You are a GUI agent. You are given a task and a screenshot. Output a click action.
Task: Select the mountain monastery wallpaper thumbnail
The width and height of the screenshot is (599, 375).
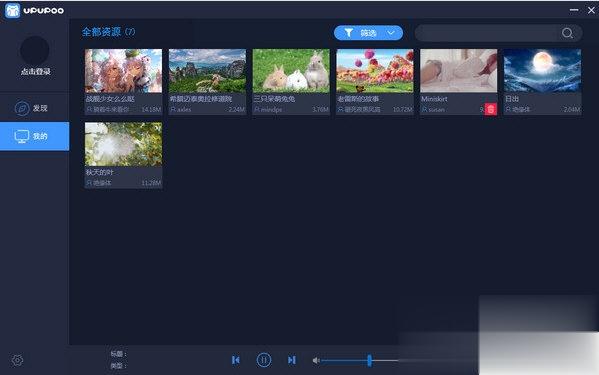coord(207,71)
